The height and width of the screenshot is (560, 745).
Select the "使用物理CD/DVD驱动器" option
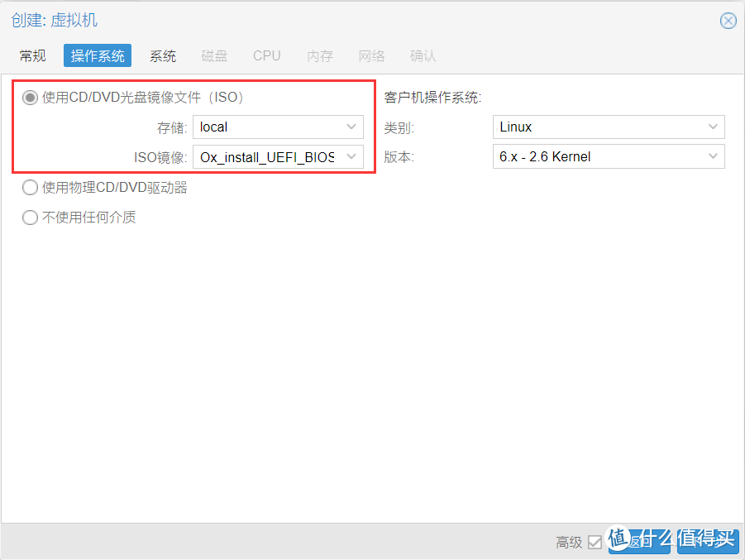coord(30,188)
